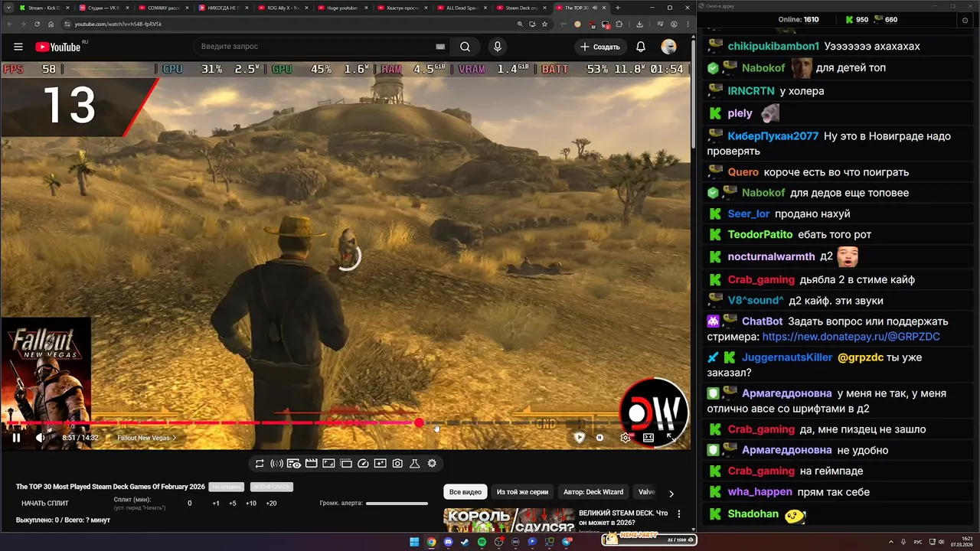Click the +1 split minutes button
980x551 pixels.
point(216,504)
